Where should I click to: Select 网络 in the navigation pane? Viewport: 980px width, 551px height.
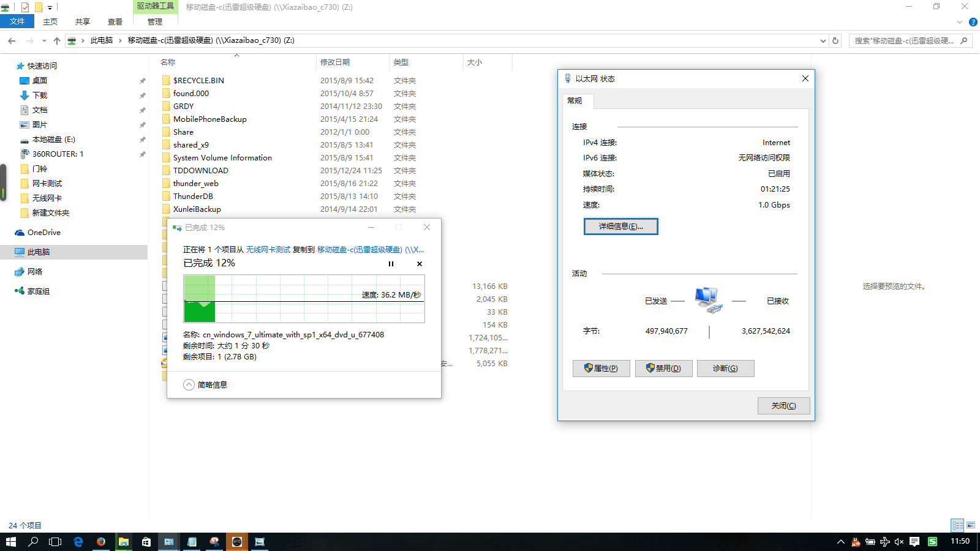coord(35,272)
